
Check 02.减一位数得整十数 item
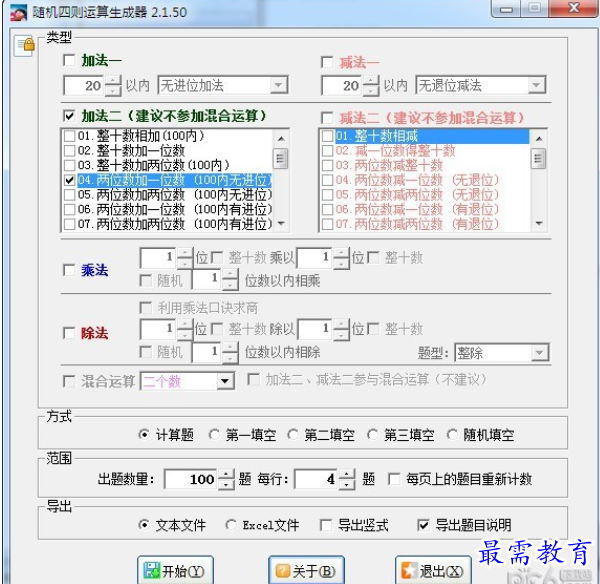coord(328,150)
